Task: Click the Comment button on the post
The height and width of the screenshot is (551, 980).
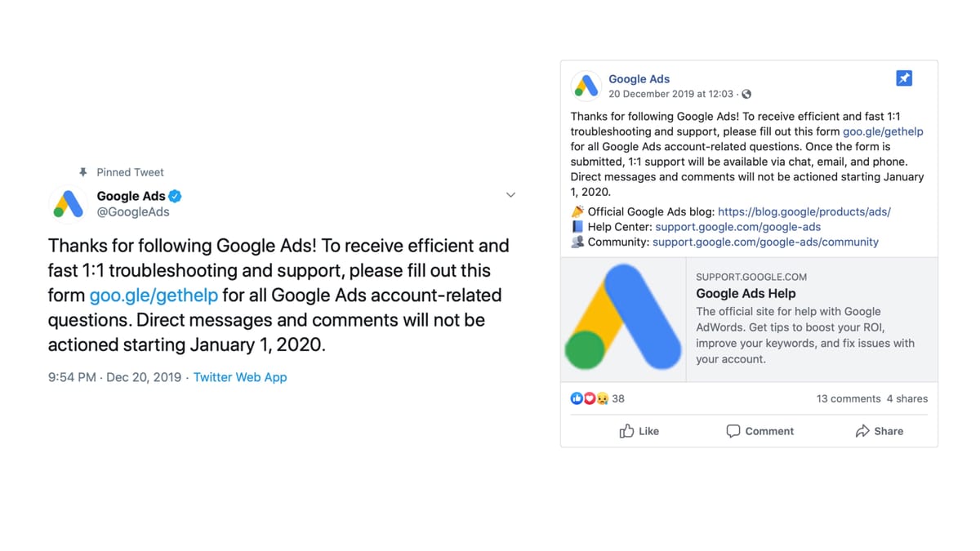Action: pyautogui.click(x=760, y=431)
